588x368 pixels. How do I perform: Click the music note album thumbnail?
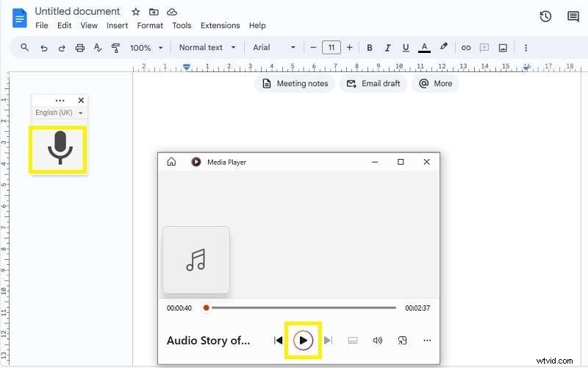point(196,260)
